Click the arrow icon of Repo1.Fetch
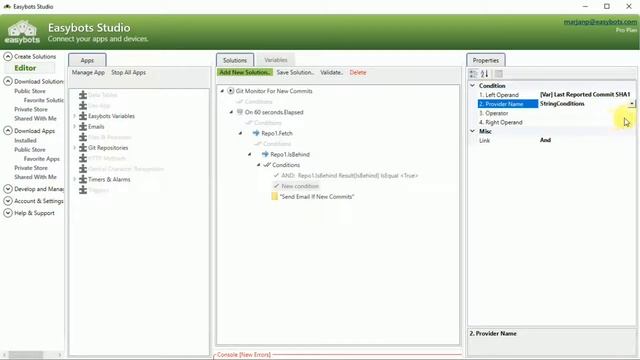Screen dimensions: 640x360 pos(256,133)
